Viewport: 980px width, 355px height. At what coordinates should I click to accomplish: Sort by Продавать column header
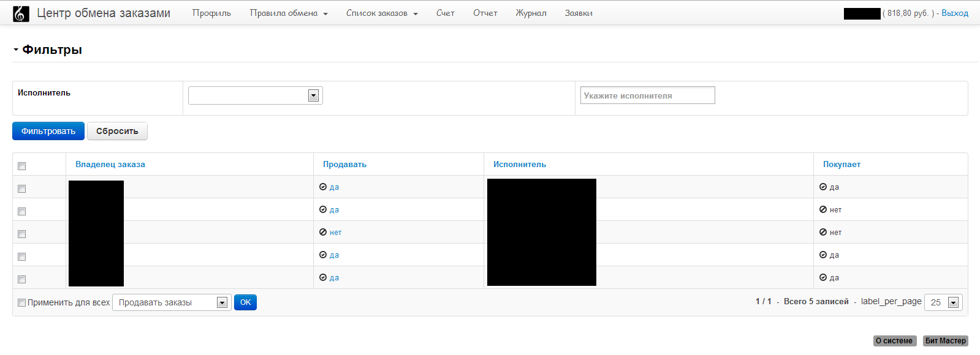[x=344, y=164]
